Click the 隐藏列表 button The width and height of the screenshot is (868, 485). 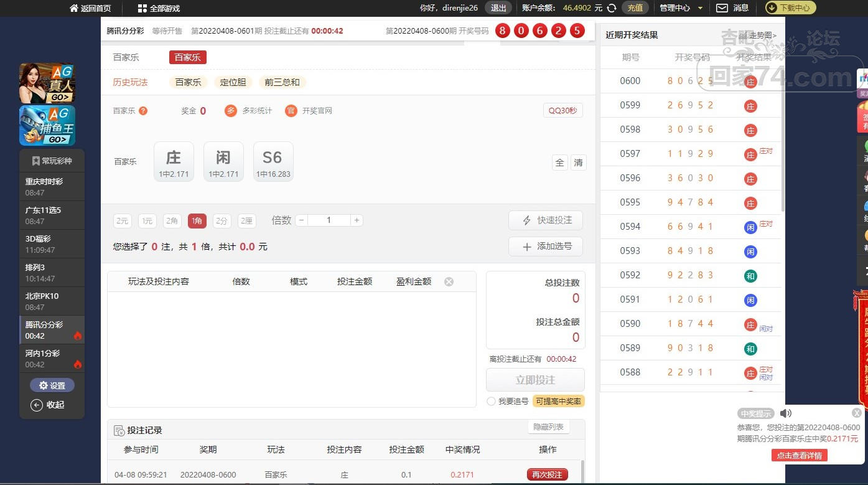[548, 427]
